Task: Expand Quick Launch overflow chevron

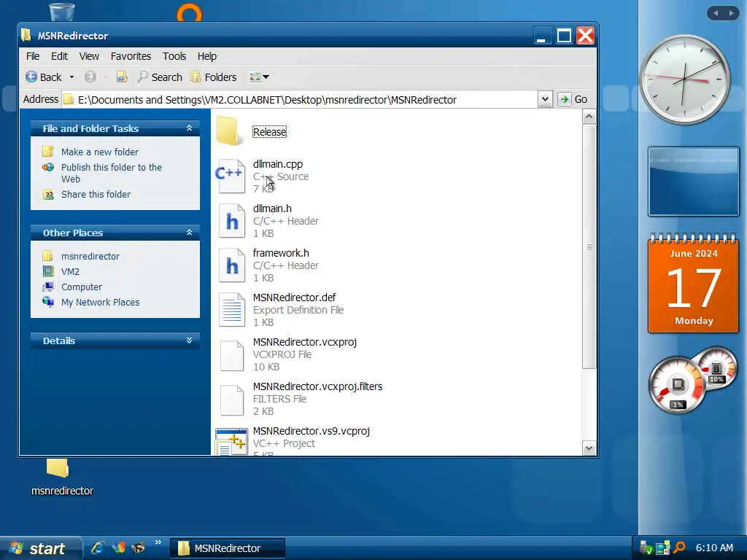Action: pos(158,542)
